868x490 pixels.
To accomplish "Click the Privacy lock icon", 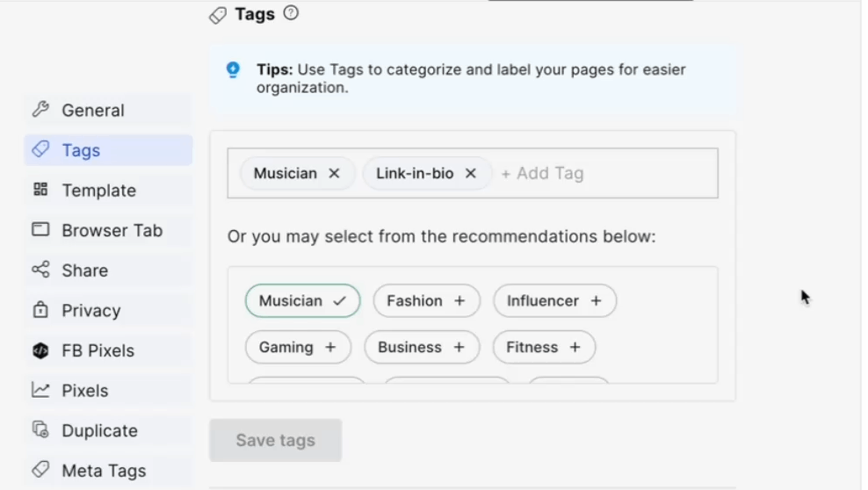I will (x=40, y=310).
